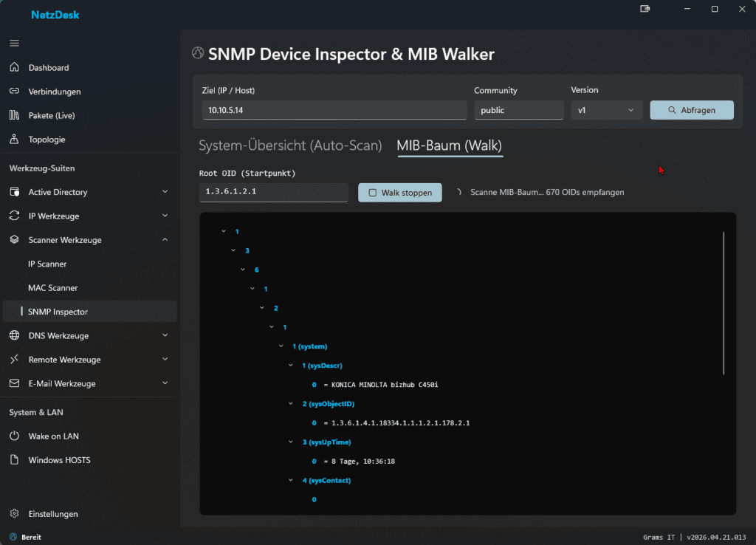Open the SNMP Version dropdown
Screen dimensions: 756x545
[605, 110]
